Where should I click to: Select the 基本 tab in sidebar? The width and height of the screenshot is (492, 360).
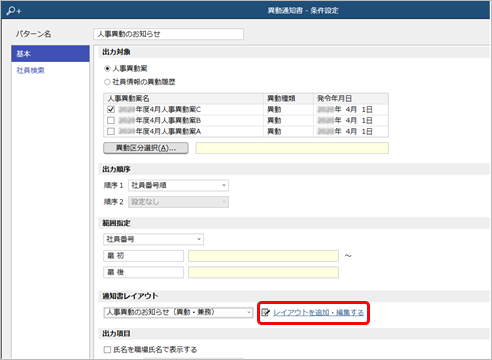50,54
